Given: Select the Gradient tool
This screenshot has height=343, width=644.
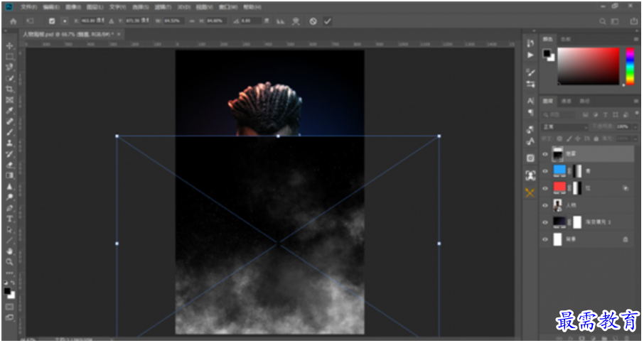Looking at the screenshot, I should (x=9, y=175).
